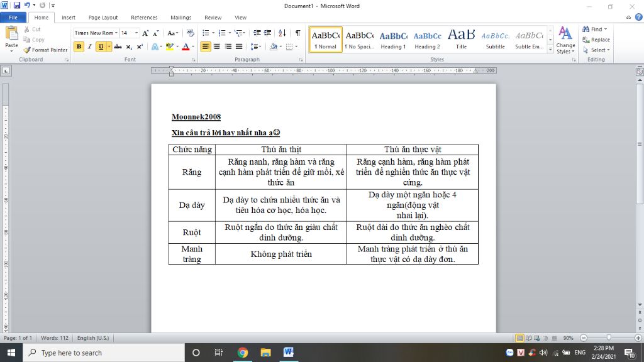Click the Superscript icon
Viewport: 644px width, 362px height.
pyautogui.click(x=140, y=47)
